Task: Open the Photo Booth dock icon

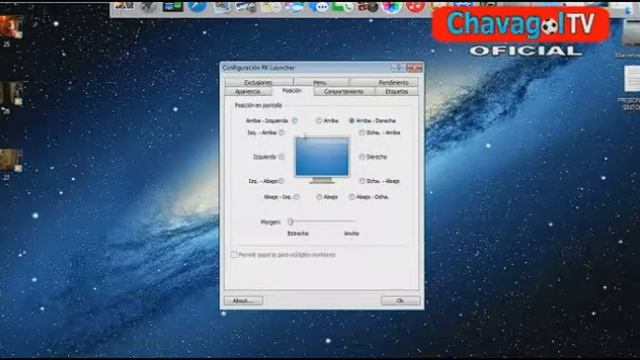Action: pyautogui.click(x=367, y=6)
